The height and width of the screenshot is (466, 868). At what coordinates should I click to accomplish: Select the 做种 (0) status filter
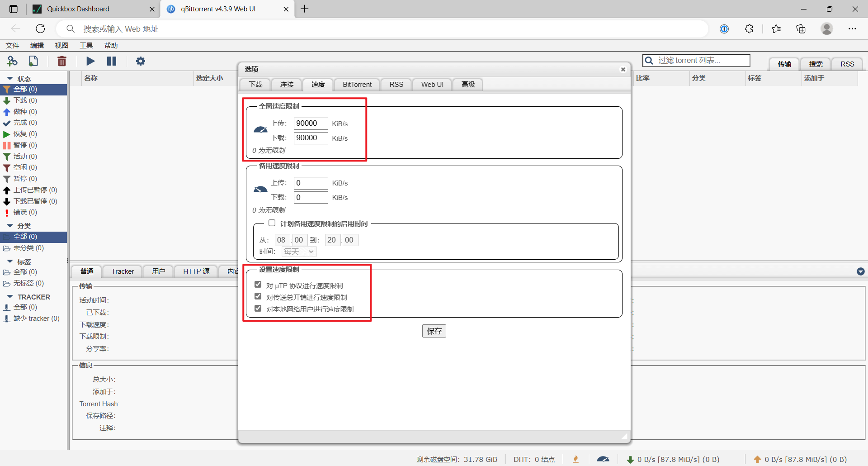click(33, 112)
